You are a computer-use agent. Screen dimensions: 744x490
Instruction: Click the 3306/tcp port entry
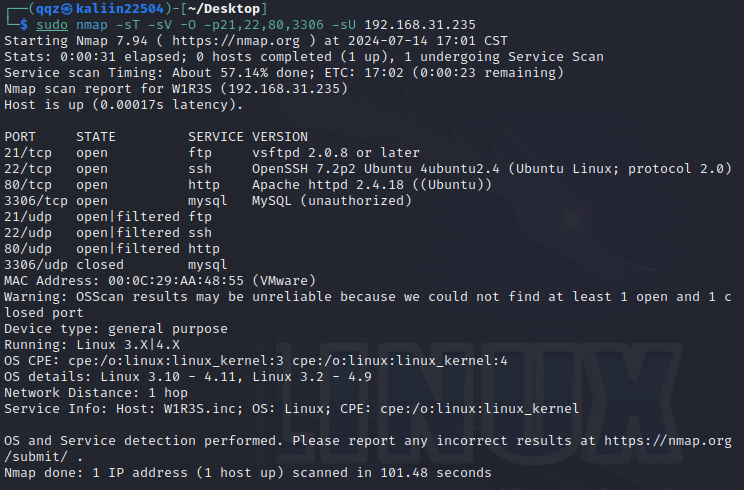36,200
